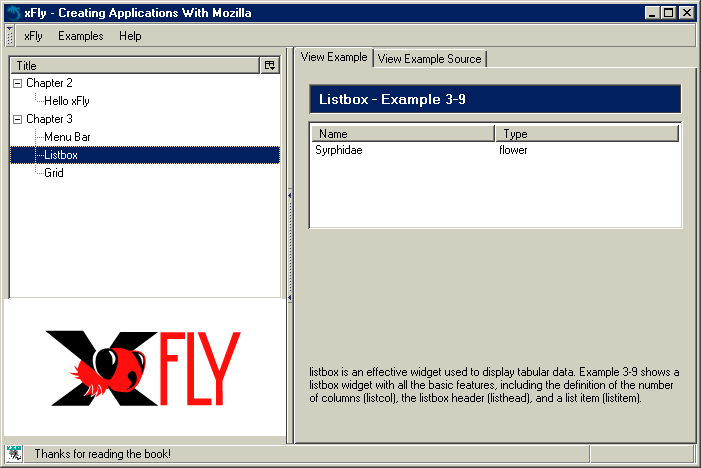Click the splitter grippy between panels
The image size is (701, 468).
(289, 246)
